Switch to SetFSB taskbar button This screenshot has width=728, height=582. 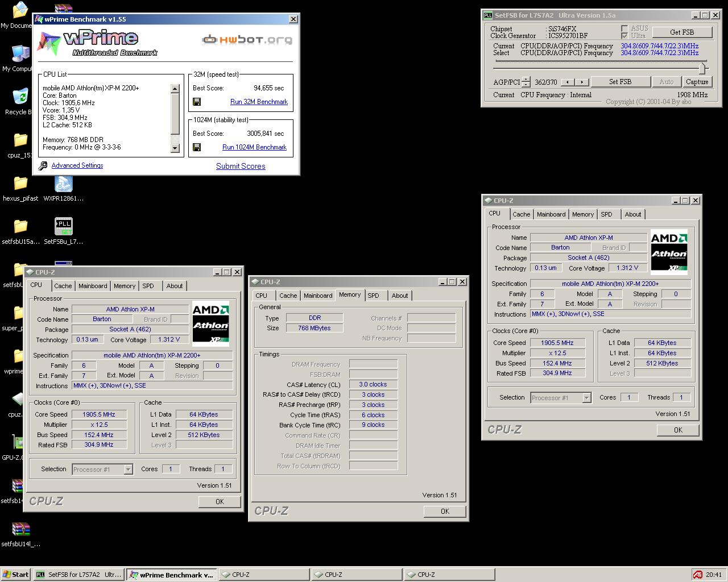[78, 575]
